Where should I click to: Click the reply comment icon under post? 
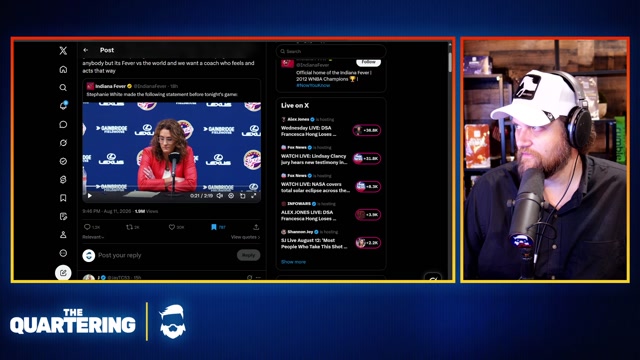pyautogui.click(x=87, y=227)
